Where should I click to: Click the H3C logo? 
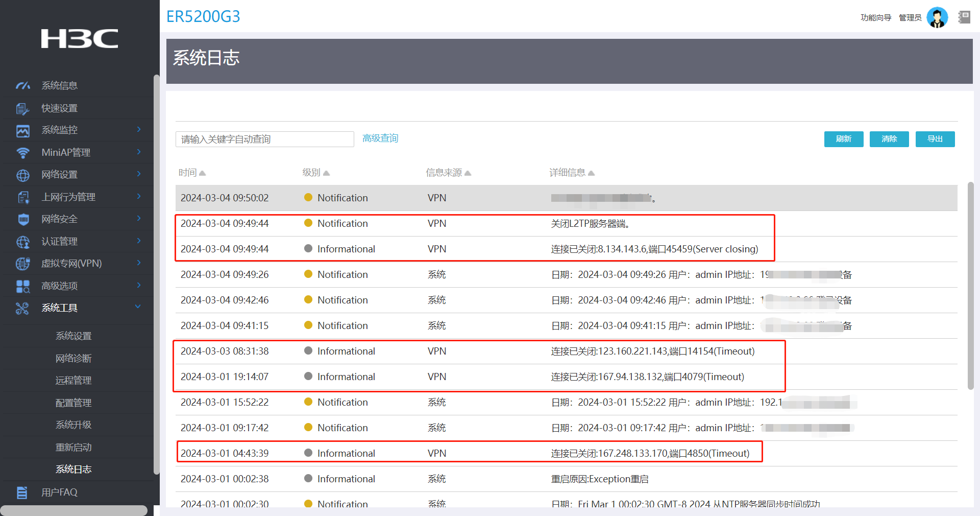80,39
